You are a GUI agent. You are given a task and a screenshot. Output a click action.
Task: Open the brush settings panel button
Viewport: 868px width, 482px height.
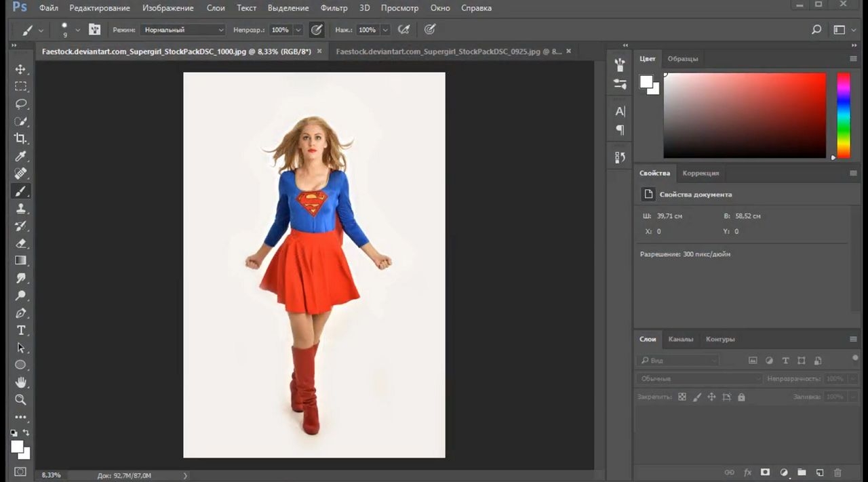tap(94, 30)
